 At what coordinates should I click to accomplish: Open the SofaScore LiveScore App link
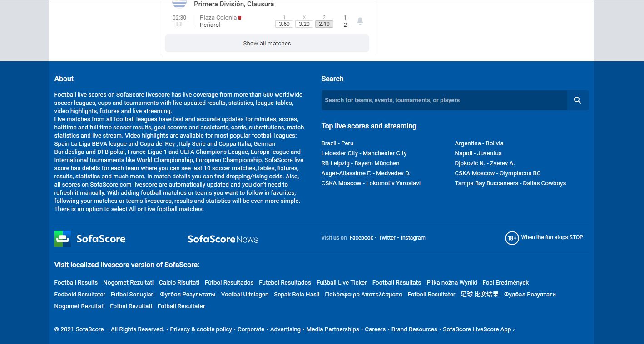click(x=479, y=329)
